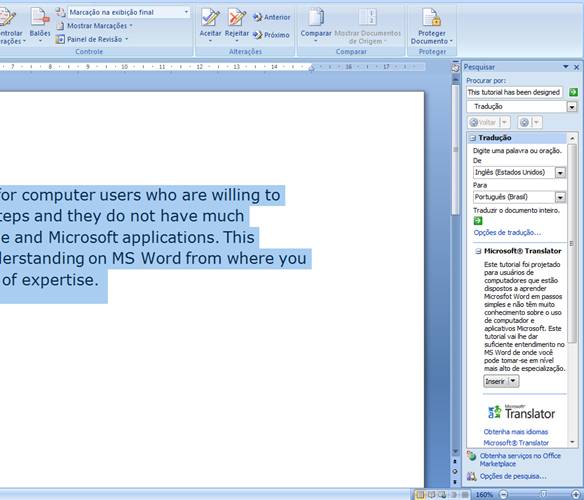The height and width of the screenshot is (500, 584).
Task: Open the Para language dropdown Português
Action: coord(560,197)
